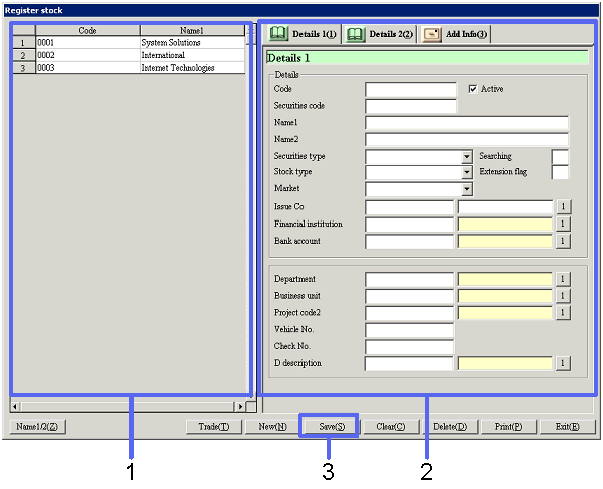Expand the Stock type dropdown
The height and width of the screenshot is (489, 603).
click(x=466, y=173)
